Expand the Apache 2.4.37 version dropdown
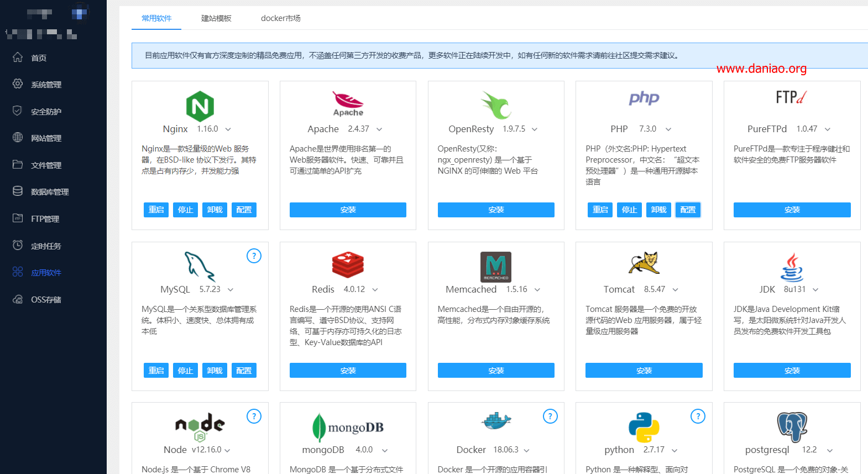The width and height of the screenshot is (868, 474). 379,129
